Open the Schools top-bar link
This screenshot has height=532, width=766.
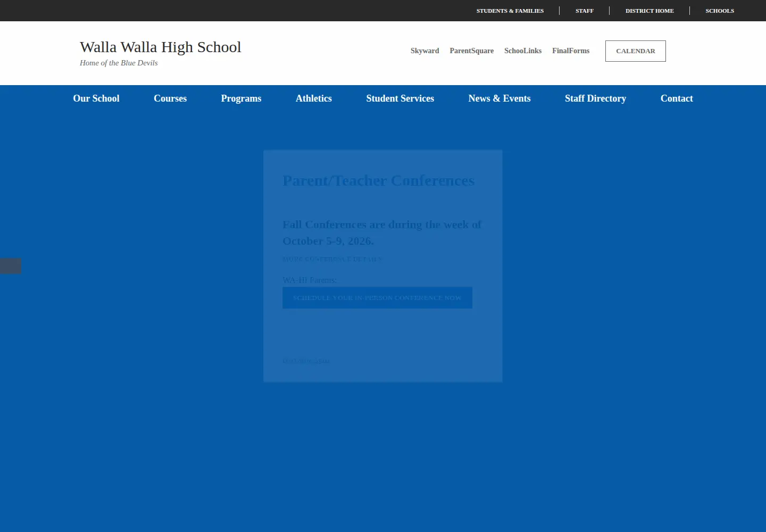click(719, 11)
